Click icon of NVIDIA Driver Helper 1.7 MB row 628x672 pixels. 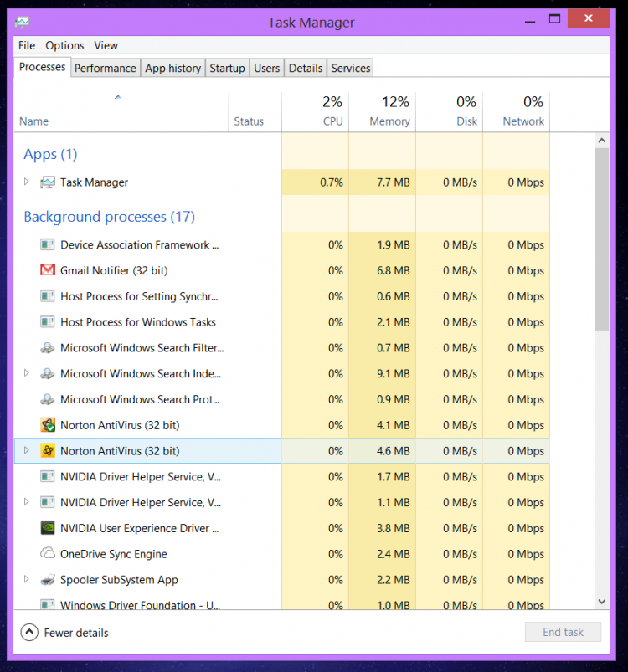point(48,476)
